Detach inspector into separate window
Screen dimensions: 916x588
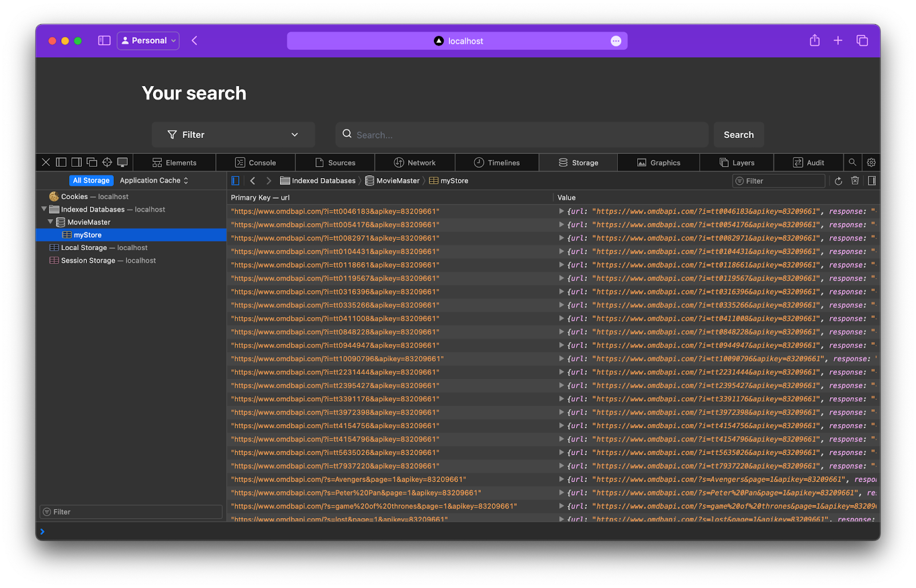coord(92,163)
